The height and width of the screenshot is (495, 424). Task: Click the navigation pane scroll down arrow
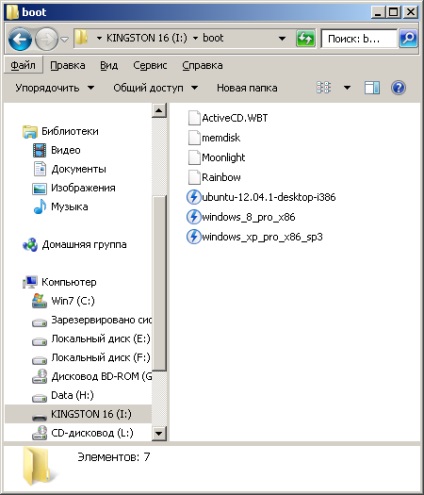[x=159, y=433]
